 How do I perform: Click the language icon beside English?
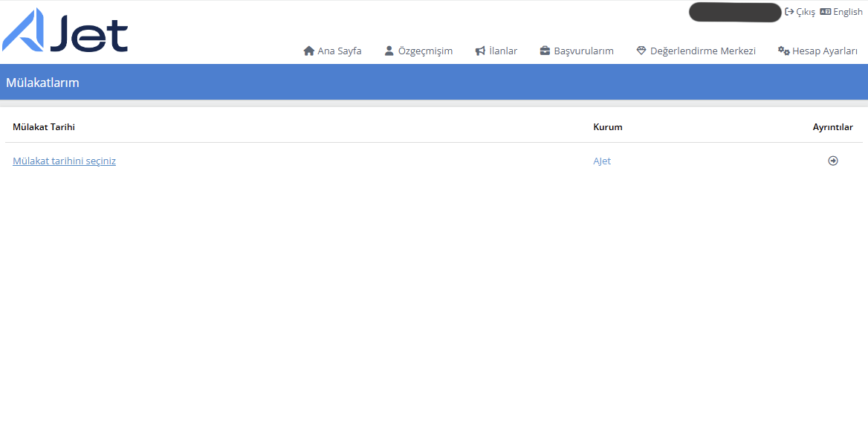825,12
